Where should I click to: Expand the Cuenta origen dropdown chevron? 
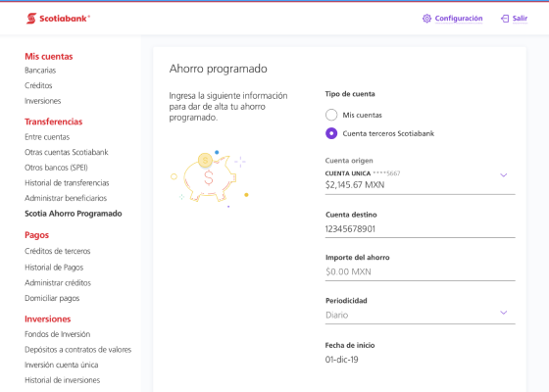pos(503,175)
